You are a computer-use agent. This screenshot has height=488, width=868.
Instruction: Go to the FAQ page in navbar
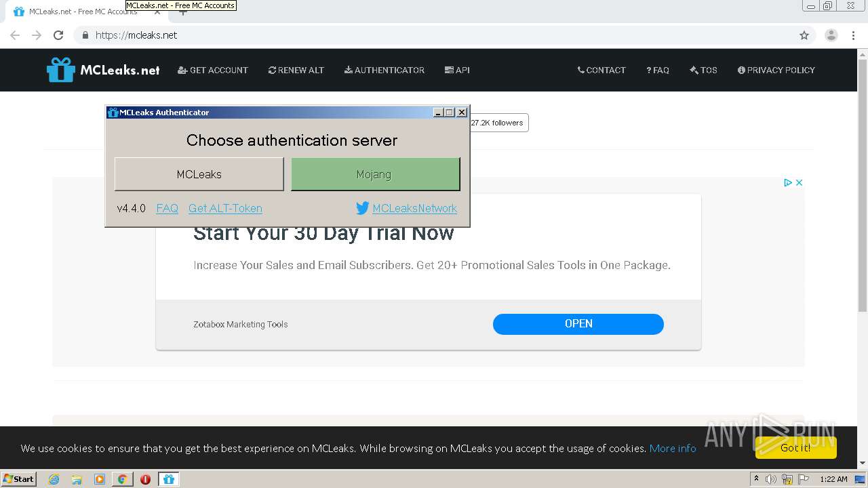click(x=658, y=70)
